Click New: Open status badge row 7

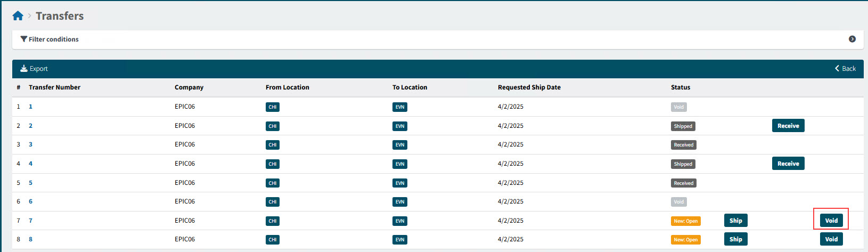(x=685, y=221)
